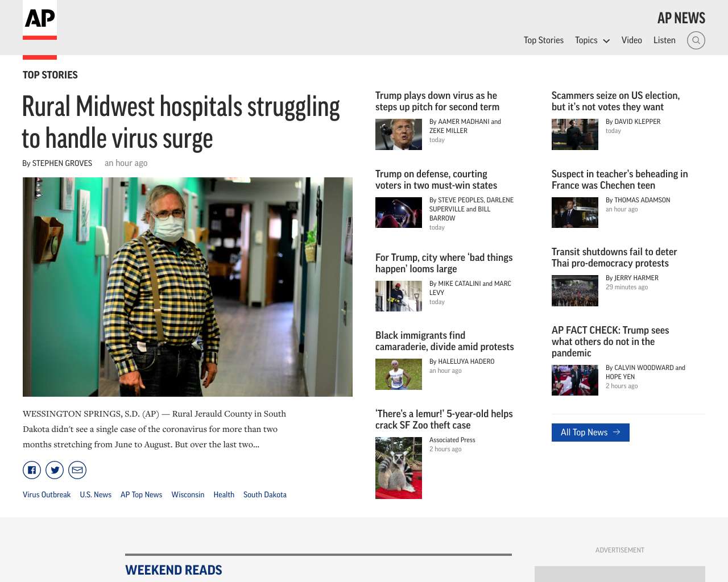Share story via email envelope icon
Viewport: 728px width, 582px height.
pos(77,470)
